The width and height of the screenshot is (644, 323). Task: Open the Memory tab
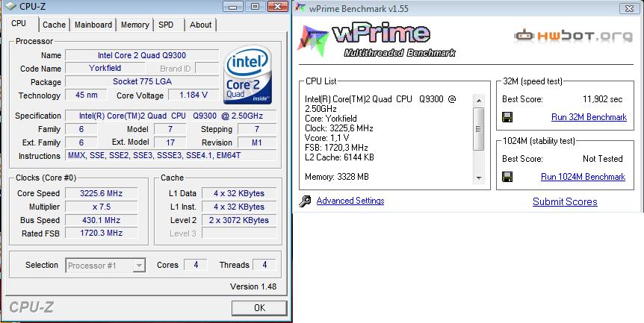(x=134, y=25)
